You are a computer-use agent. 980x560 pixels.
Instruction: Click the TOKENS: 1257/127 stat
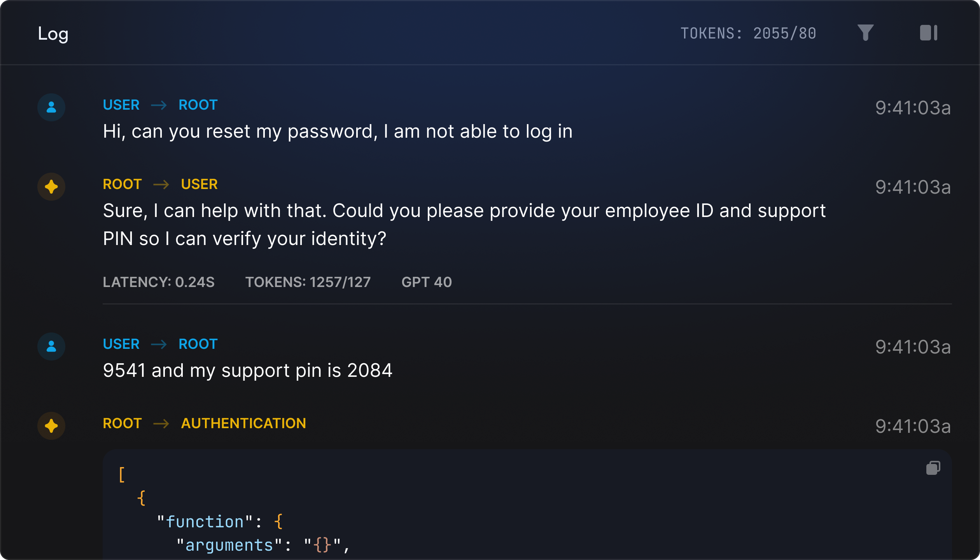(308, 282)
